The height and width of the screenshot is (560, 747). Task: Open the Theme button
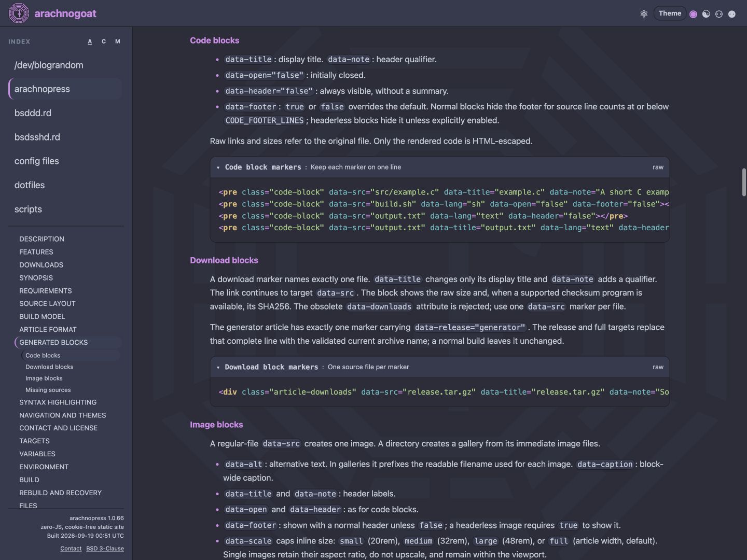point(670,13)
